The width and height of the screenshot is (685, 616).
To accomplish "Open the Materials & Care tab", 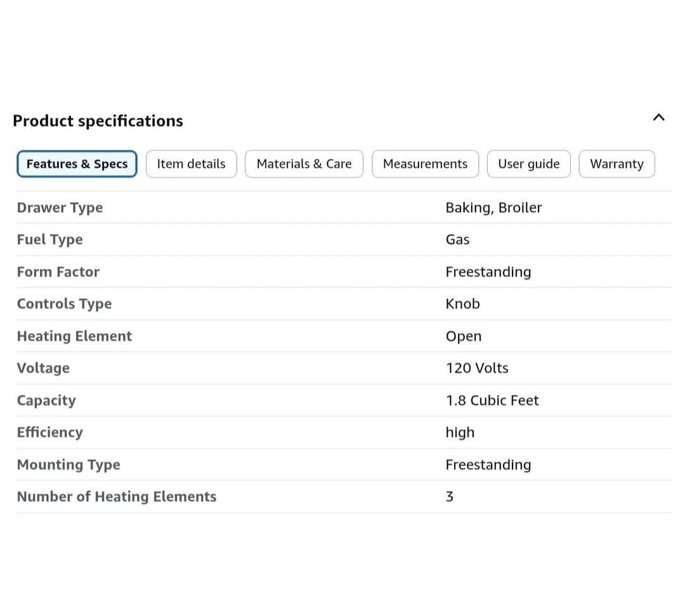I will point(304,164).
